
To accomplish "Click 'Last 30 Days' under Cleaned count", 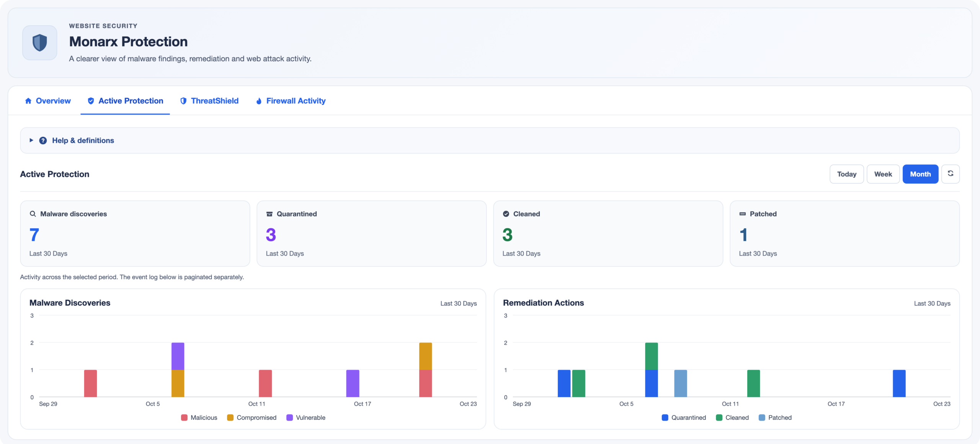I will coord(521,254).
